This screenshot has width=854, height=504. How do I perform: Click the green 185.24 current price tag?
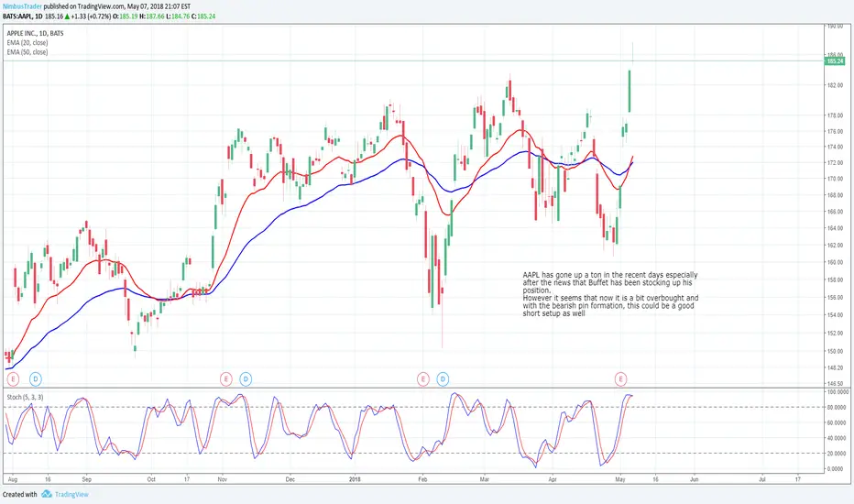coord(835,61)
